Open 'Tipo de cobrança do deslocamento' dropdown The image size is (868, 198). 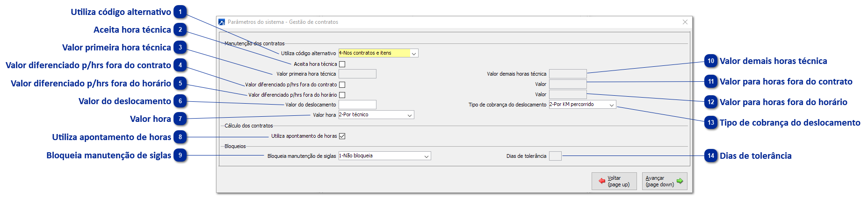coord(582,105)
